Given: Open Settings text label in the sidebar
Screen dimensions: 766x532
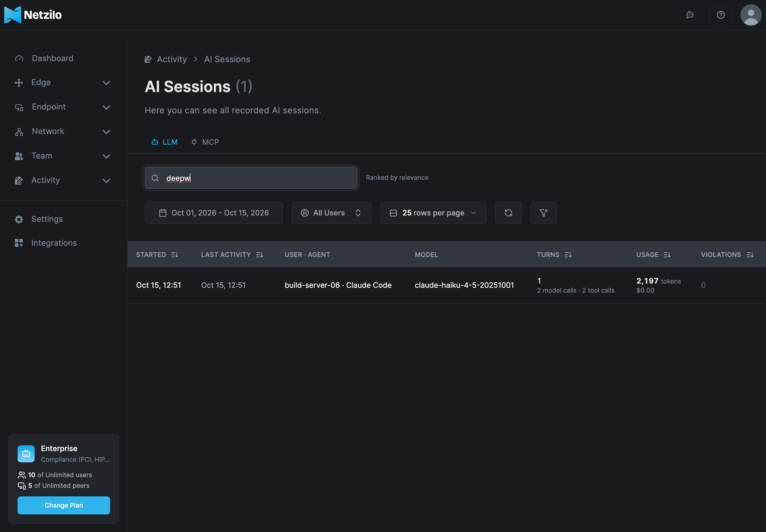Looking at the screenshot, I should point(47,219).
